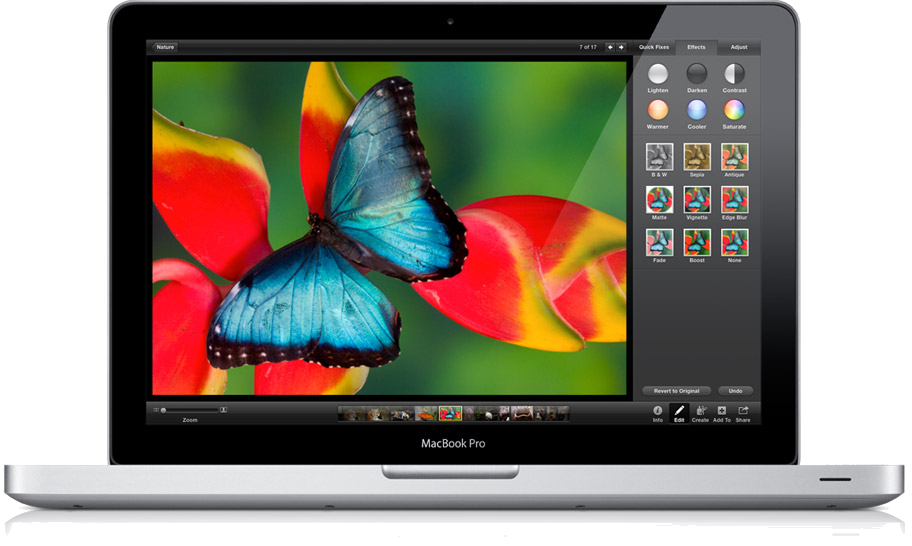Open the Create menu
The height and width of the screenshot is (546, 912).
(700, 413)
